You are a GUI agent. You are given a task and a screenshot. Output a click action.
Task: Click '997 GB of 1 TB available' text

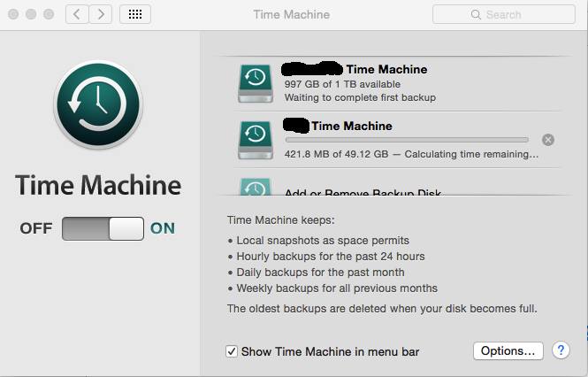(x=342, y=84)
